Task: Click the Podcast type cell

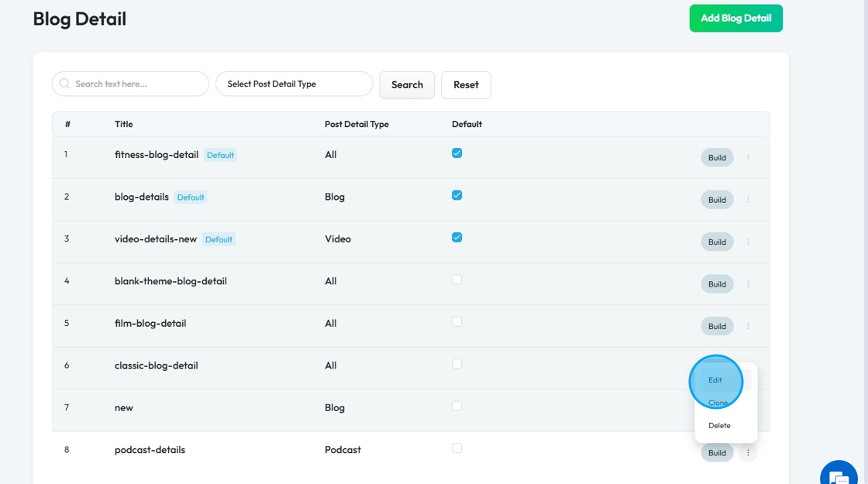Action: click(343, 450)
